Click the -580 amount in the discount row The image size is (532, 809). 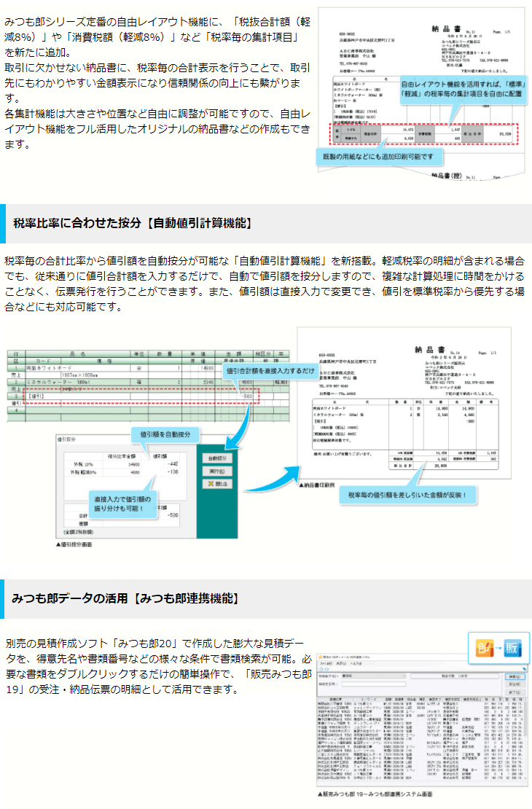pos(246,396)
